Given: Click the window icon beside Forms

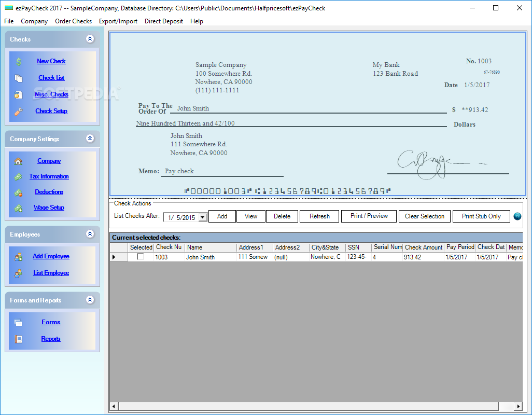Looking at the screenshot, I should [18, 322].
